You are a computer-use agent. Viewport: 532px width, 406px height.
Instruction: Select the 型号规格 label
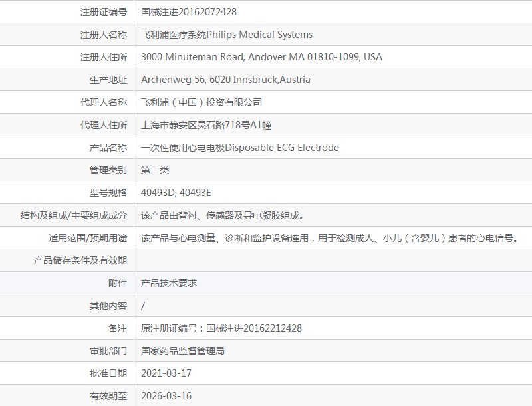tap(108, 193)
